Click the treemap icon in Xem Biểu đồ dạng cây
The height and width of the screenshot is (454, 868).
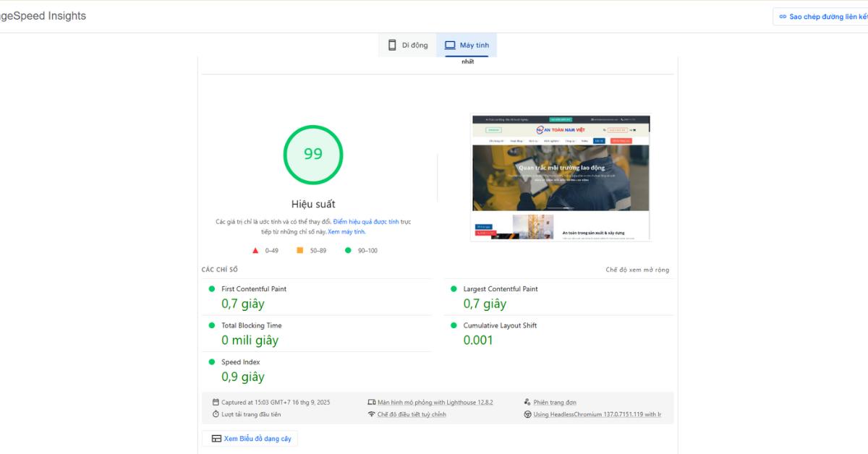(x=216, y=438)
